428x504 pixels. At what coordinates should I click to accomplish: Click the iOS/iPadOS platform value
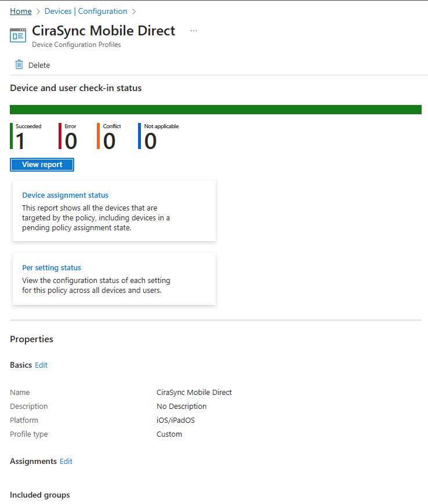coord(176,420)
